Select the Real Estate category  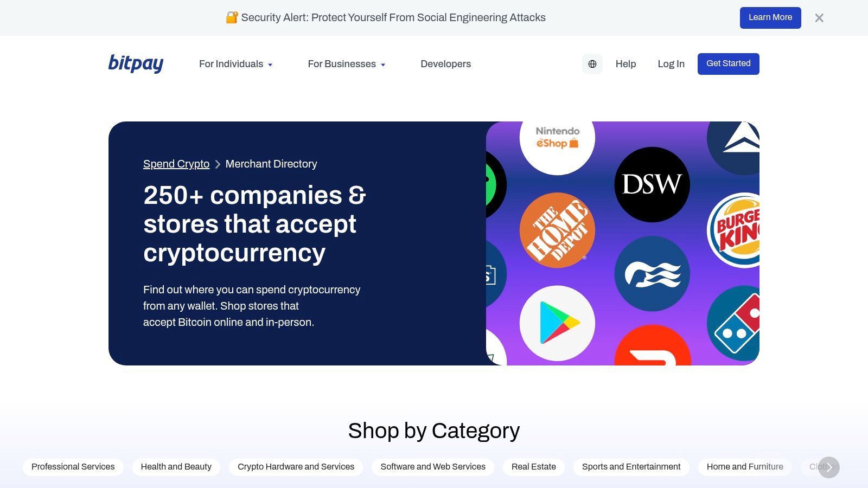coord(534,467)
